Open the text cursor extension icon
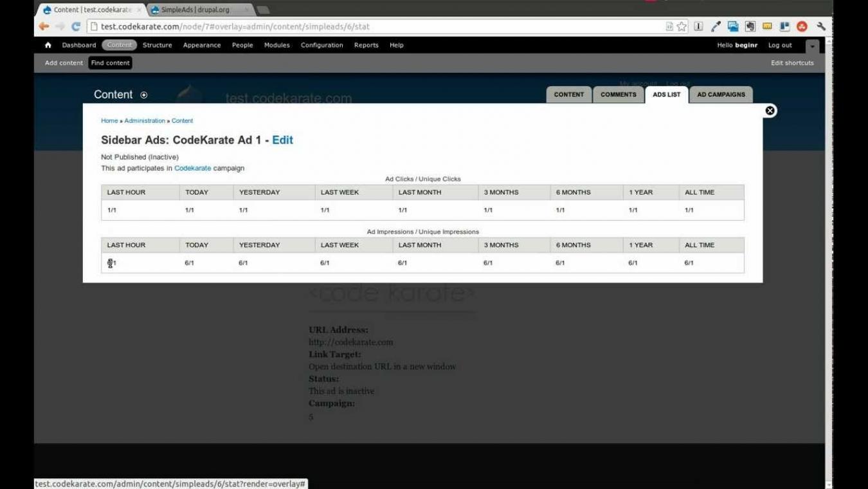 pyautogui.click(x=698, y=26)
